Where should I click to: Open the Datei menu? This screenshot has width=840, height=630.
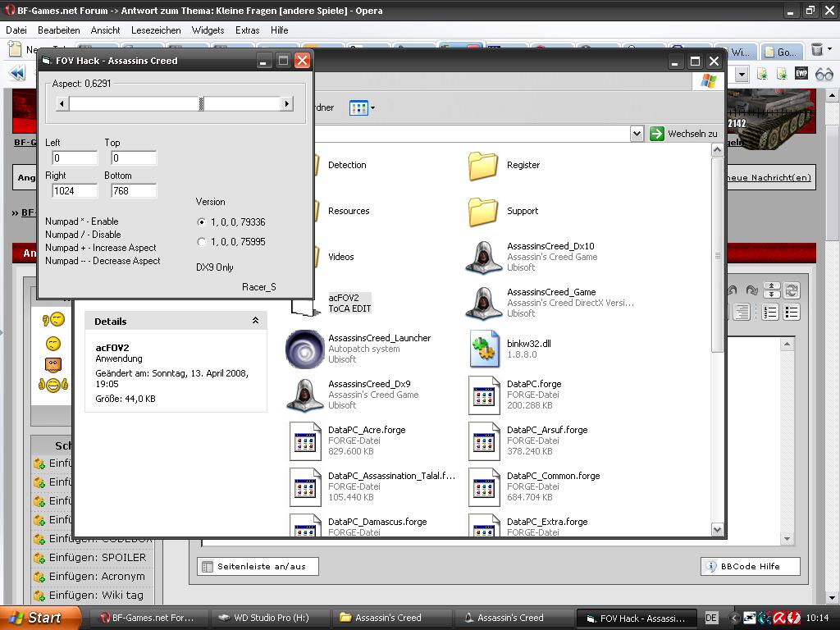click(16, 30)
